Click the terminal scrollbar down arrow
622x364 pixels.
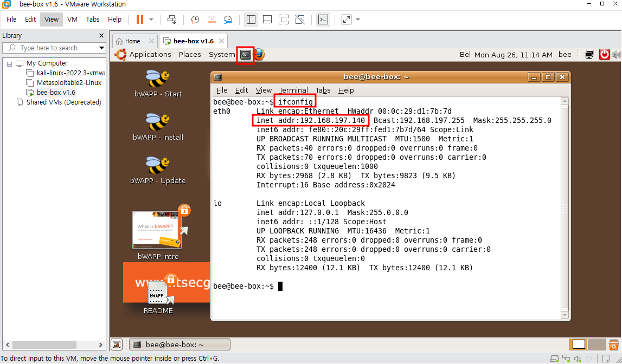pos(565,315)
